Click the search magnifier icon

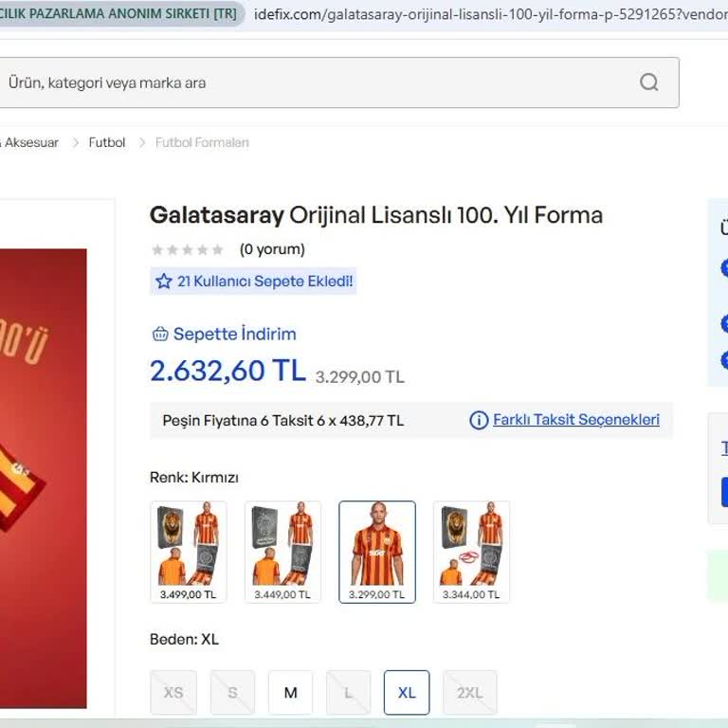coord(648,82)
